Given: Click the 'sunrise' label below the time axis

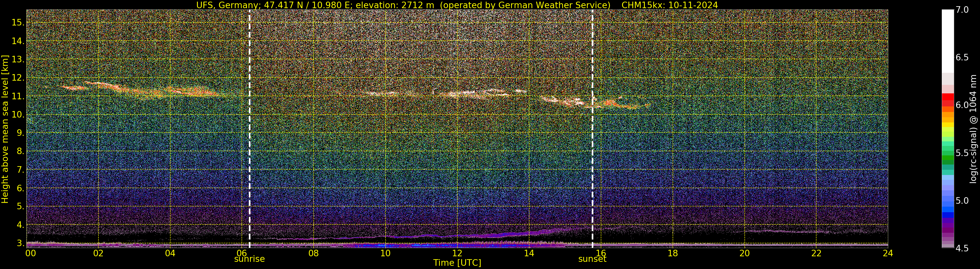Looking at the screenshot, I should point(249,259).
